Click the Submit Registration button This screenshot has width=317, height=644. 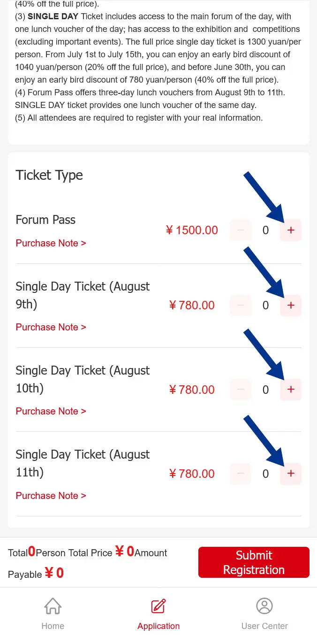[x=254, y=562]
